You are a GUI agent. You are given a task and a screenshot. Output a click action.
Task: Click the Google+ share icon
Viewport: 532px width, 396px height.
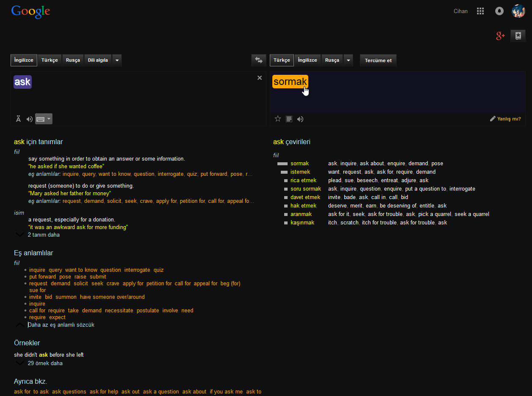click(500, 36)
